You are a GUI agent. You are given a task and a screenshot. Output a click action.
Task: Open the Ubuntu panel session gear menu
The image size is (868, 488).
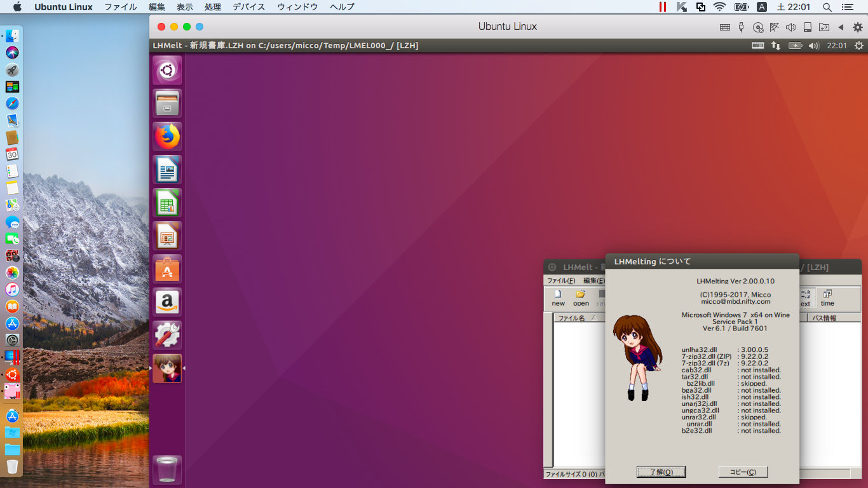coord(859,46)
